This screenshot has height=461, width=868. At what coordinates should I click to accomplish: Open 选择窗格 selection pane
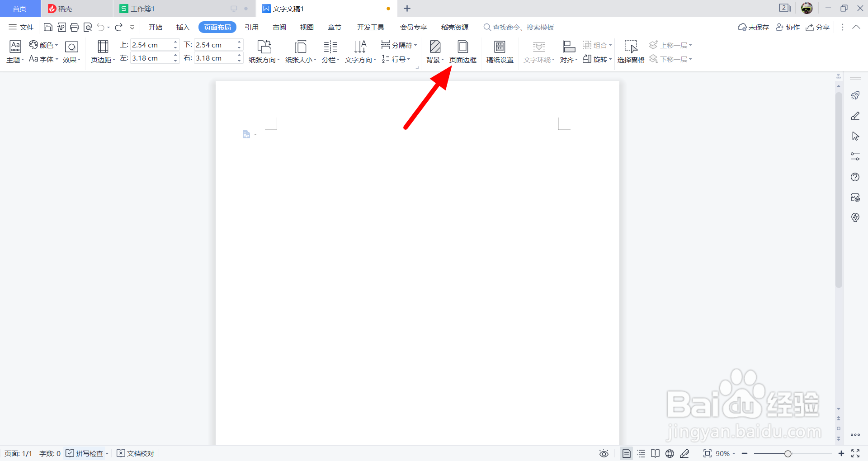tap(631, 52)
